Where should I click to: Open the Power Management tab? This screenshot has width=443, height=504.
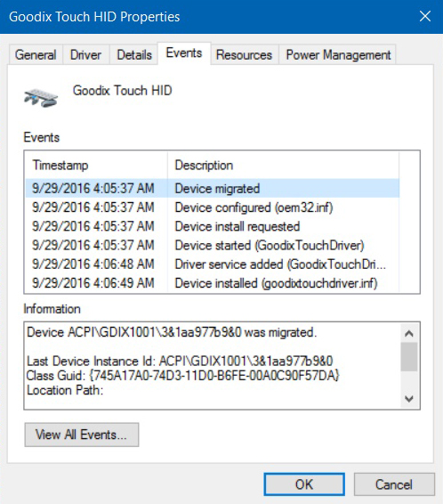point(338,54)
